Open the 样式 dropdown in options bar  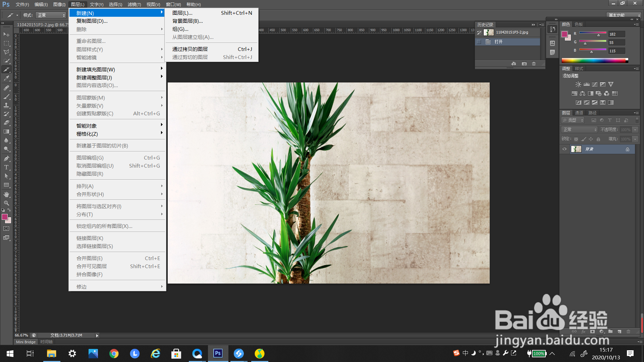[x=51, y=15]
